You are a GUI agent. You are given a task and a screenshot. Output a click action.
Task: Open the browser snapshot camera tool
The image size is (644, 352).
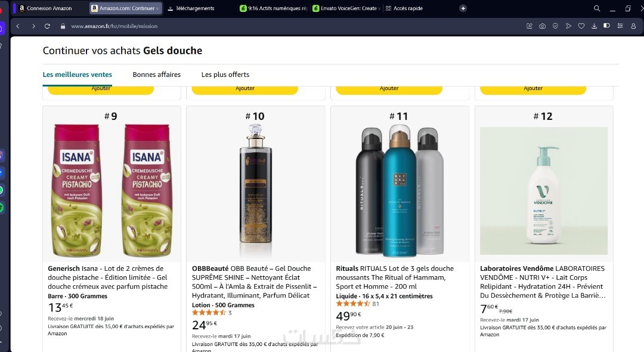pyautogui.click(x=542, y=26)
